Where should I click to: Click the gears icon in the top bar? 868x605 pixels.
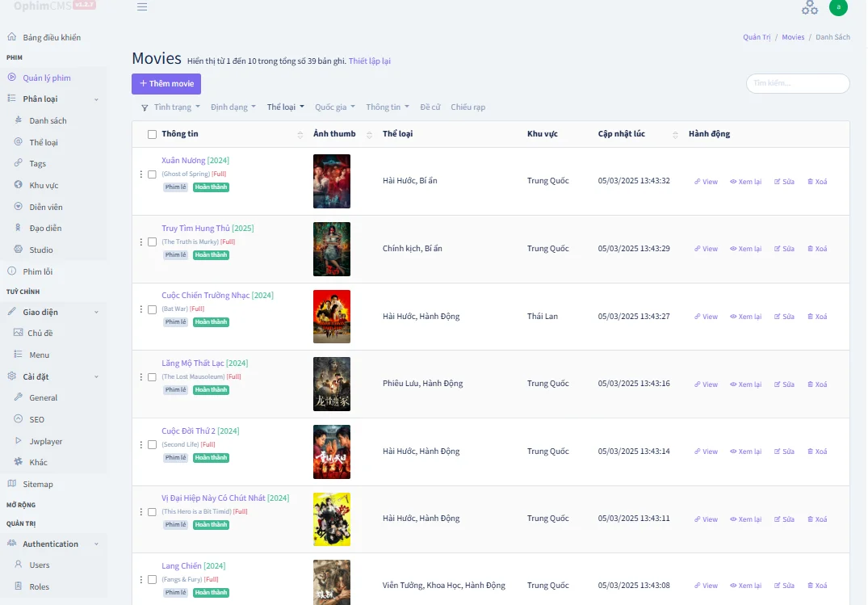(x=810, y=8)
